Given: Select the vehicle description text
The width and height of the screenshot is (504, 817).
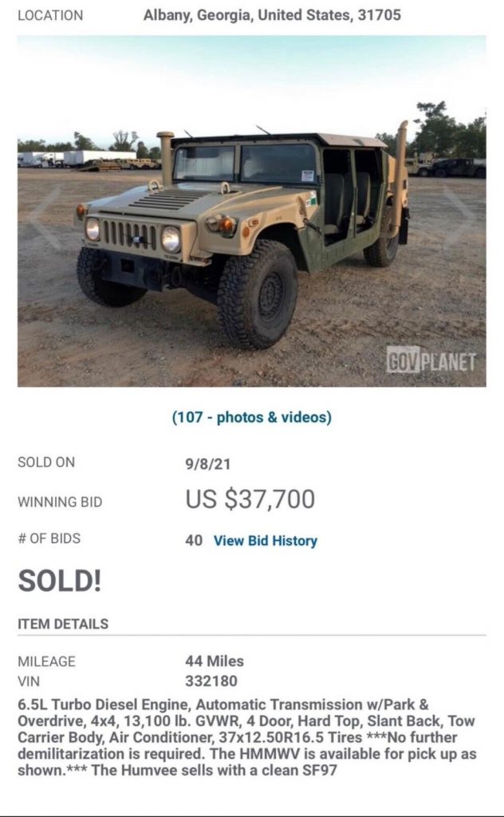Looking at the screenshot, I should tap(239, 738).
